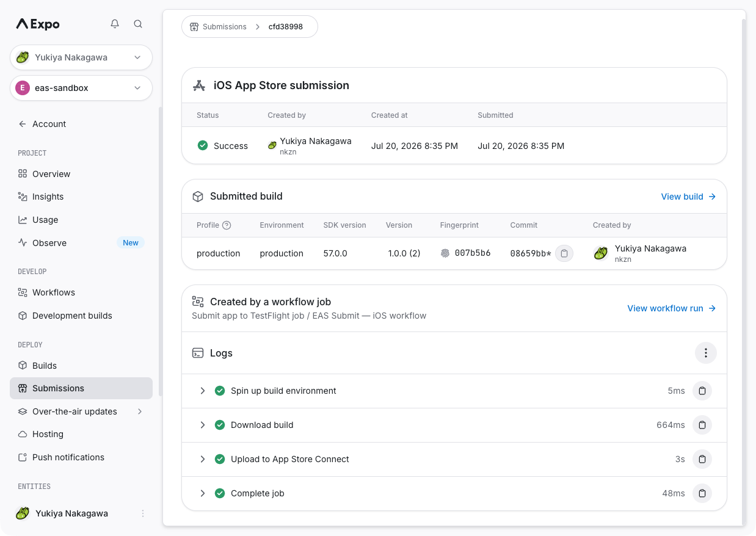Copy logs for Upload to App Store Connect
This screenshot has width=756, height=536.
(x=702, y=459)
